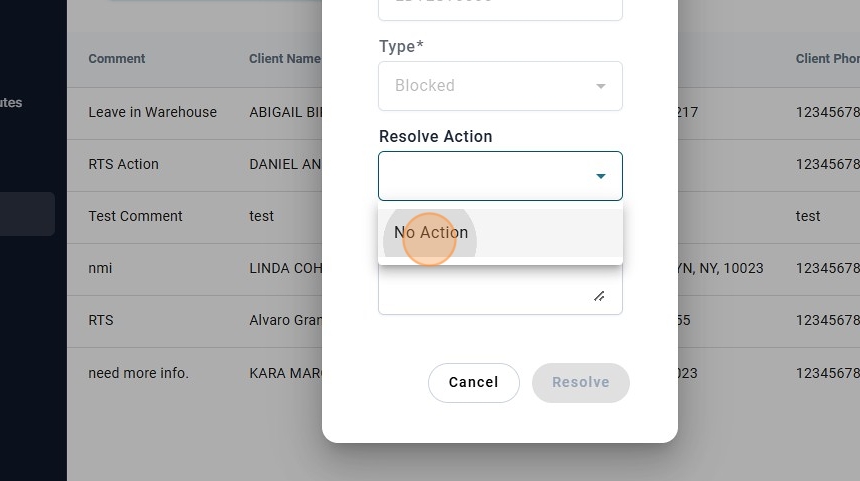860x481 pixels.
Task: Select the RTS Action comment cell
Action: coord(123,164)
